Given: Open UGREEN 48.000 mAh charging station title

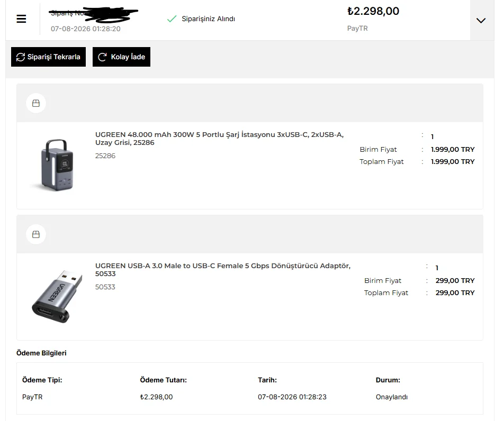Looking at the screenshot, I should click(x=220, y=139).
